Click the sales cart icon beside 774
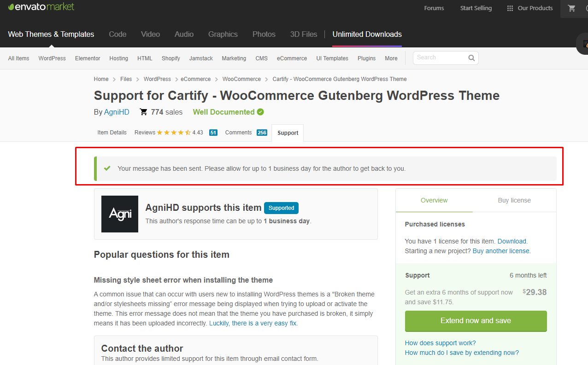 pyautogui.click(x=144, y=112)
